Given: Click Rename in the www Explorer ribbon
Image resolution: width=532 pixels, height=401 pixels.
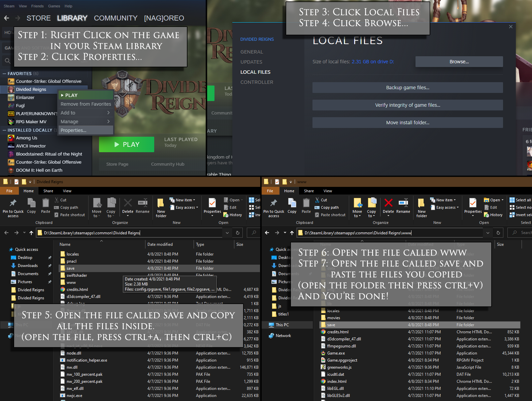Looking at the screenshot, I should [x=403, y=206].
